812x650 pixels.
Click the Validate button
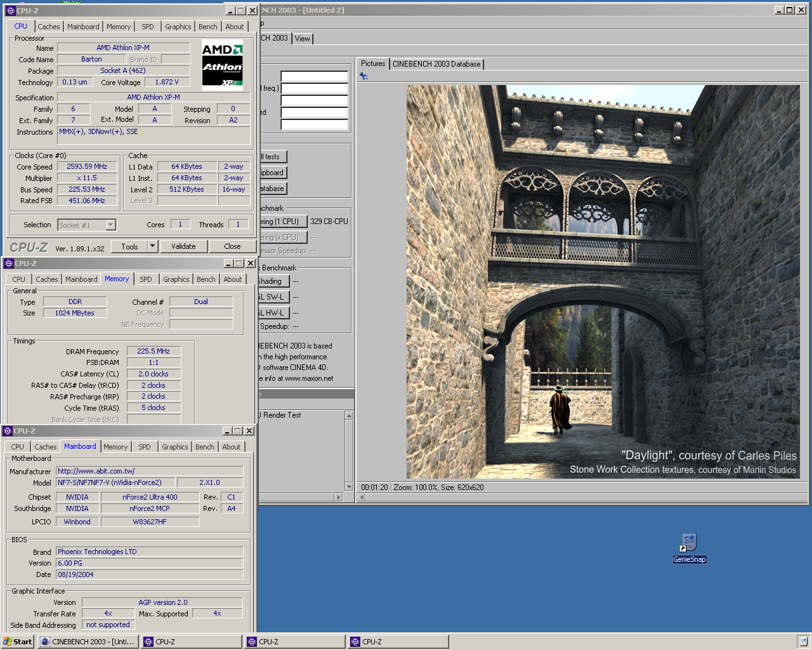coord(183,246)
